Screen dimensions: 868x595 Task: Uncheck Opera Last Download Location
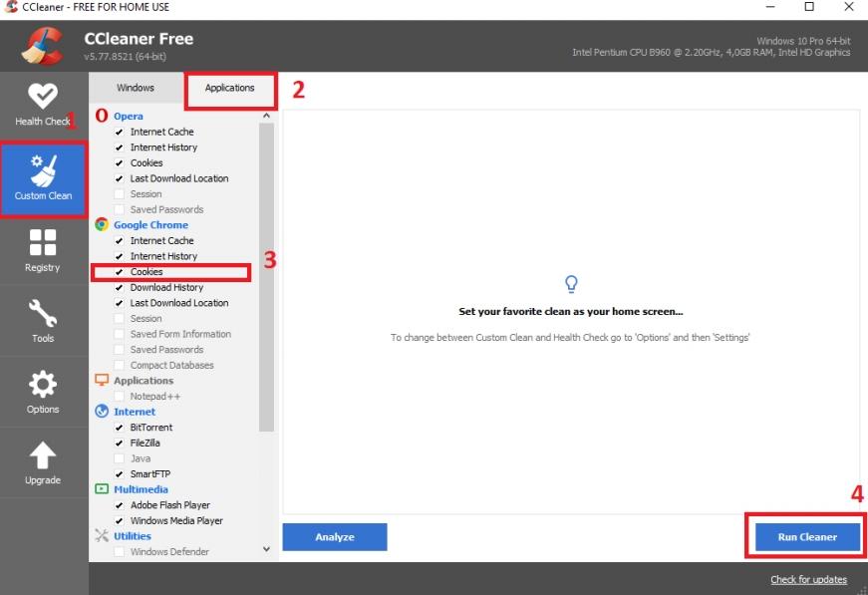pyautogui.click(x=119, y=178)
